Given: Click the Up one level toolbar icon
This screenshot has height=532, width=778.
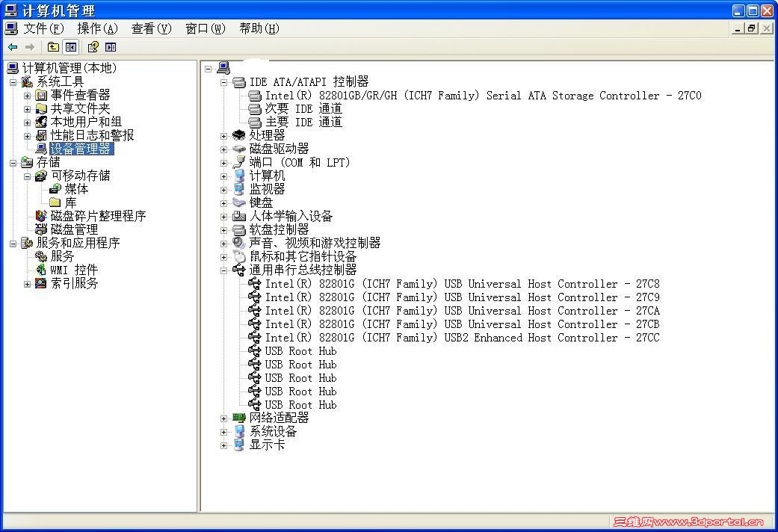Looking at the screenshot, I should (x=53, y=47).
